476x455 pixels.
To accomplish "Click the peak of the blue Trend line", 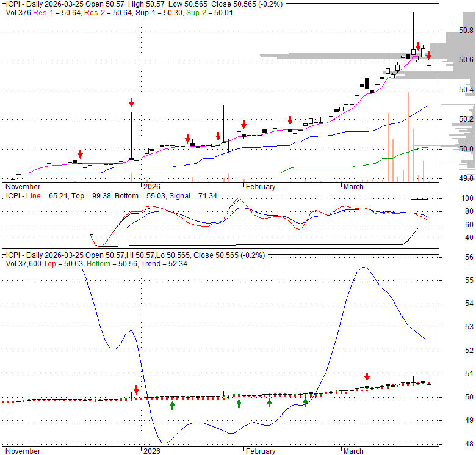I will (364, 268).
